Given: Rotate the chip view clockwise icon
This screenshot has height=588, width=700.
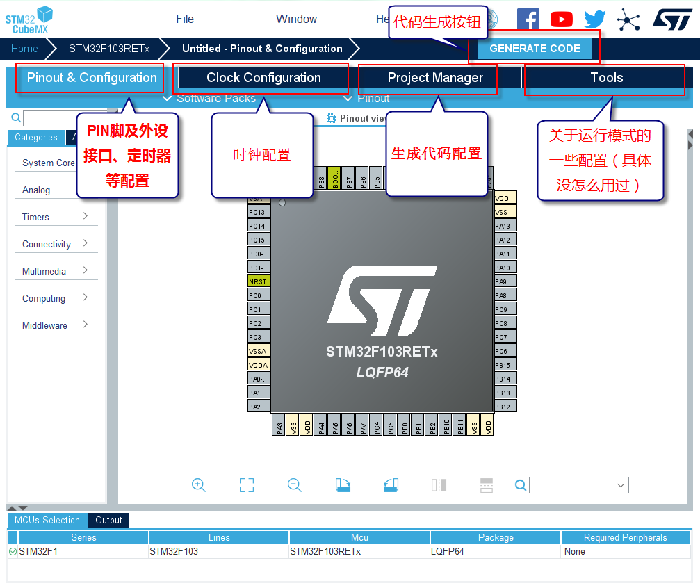Looking at the screenshot, I should tap(343, 485).
